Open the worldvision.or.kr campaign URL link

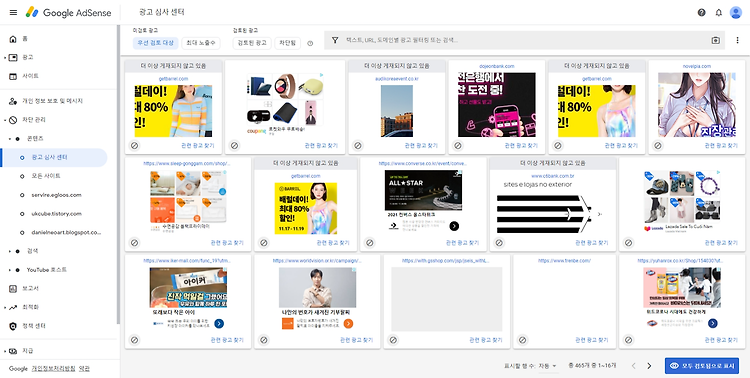[x=317, y=261]
